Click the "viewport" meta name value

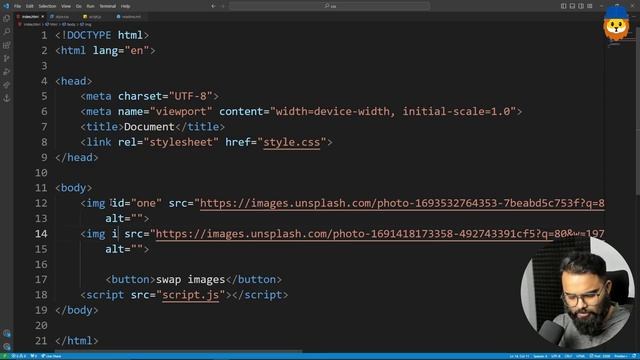pyautogui.click(x=181, y=111)
